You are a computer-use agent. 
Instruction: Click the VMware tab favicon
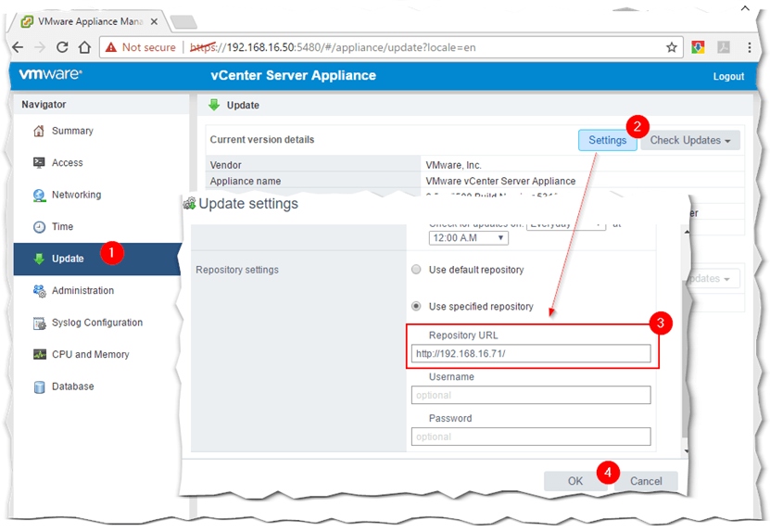point(28,21)
